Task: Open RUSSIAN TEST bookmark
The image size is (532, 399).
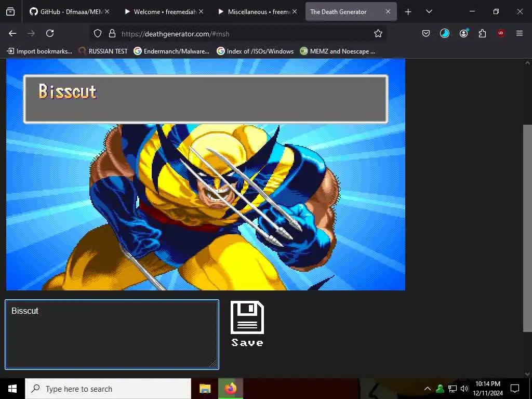Action: pos(103,51)
